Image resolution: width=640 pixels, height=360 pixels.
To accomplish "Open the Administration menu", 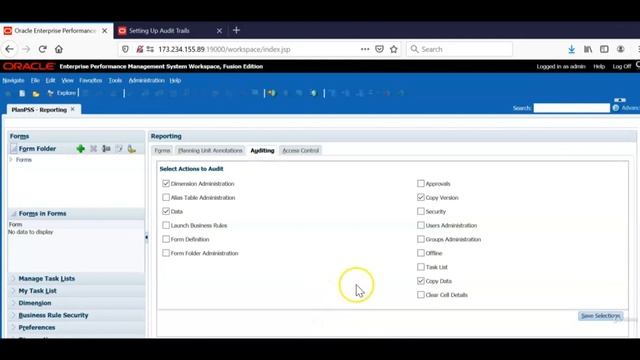I will coord(147,80).
